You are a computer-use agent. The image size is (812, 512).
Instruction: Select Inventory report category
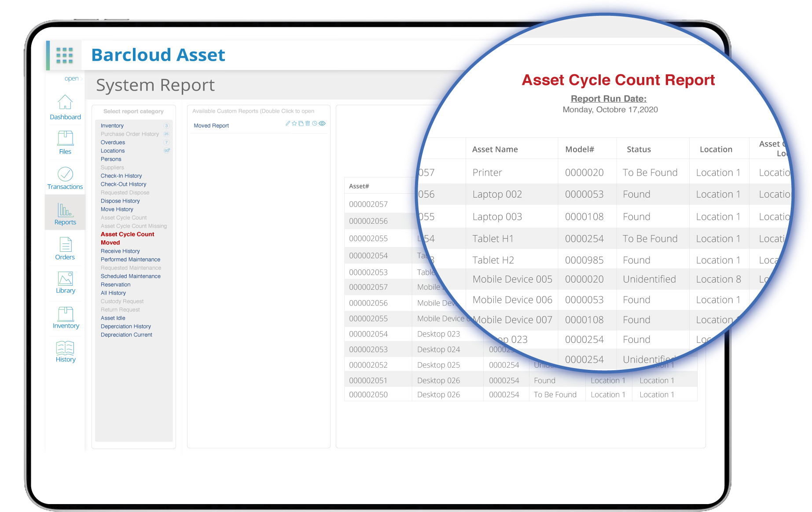112,126
